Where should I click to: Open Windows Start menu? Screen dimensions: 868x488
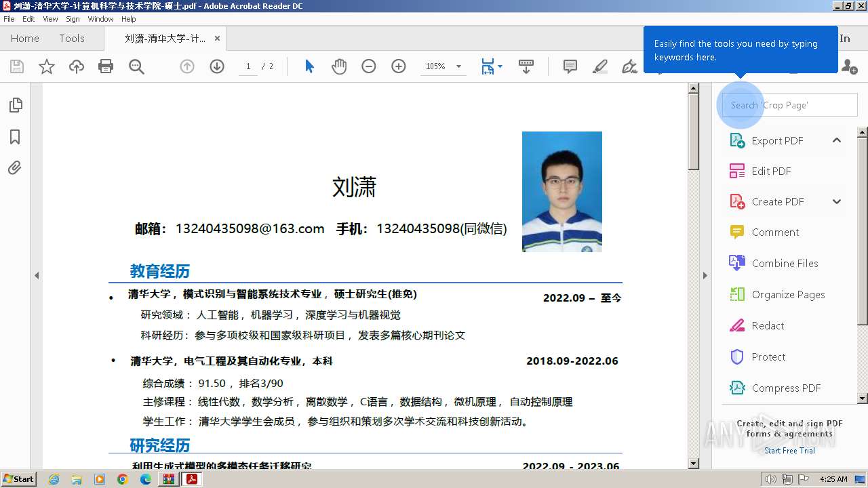[x=19, y=479]
